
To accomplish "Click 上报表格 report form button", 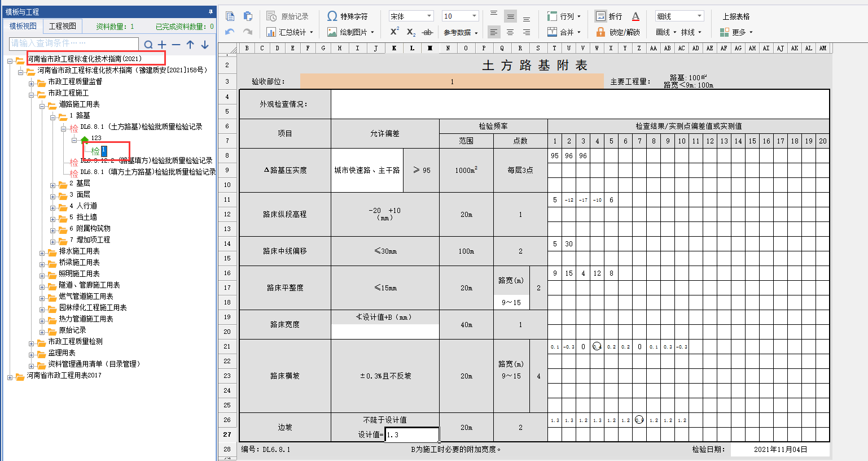I will point(736,16).
